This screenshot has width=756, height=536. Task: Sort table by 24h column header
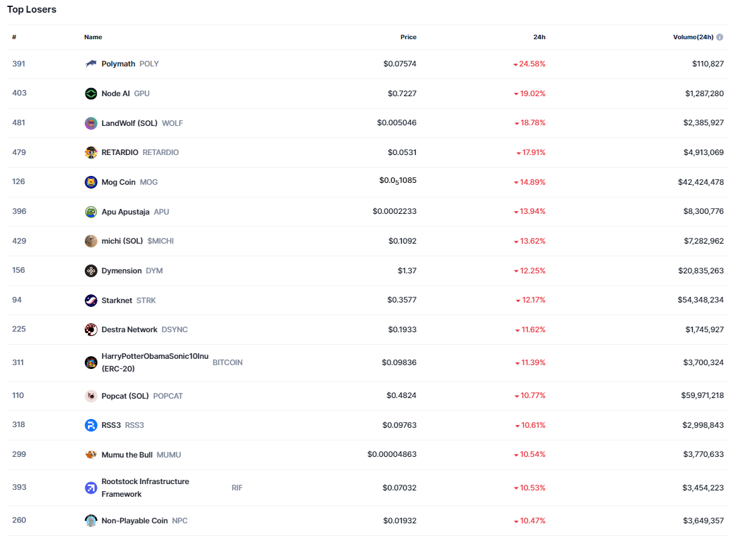(539, 37)
